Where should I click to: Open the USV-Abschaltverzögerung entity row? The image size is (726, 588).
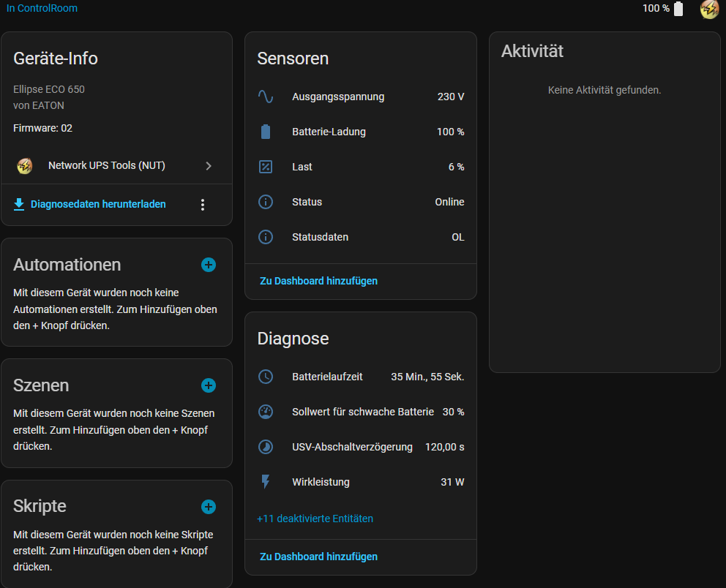[361, 447]
